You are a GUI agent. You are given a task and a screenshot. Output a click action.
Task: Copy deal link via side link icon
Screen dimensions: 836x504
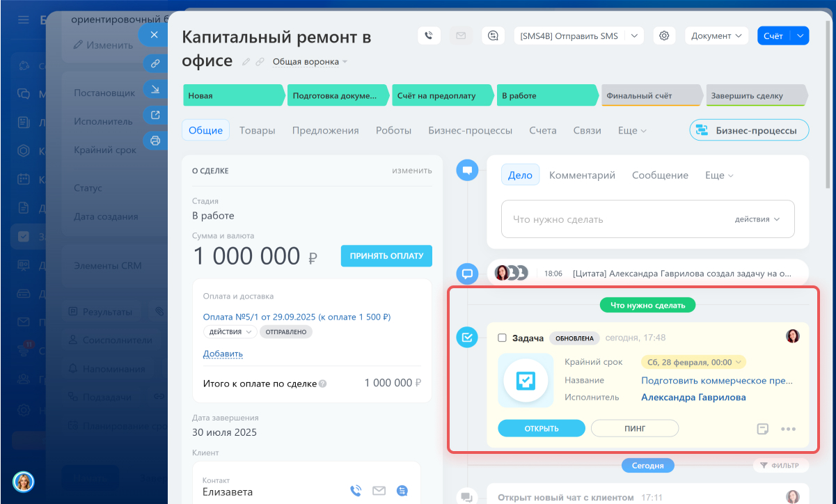(155, 63)
